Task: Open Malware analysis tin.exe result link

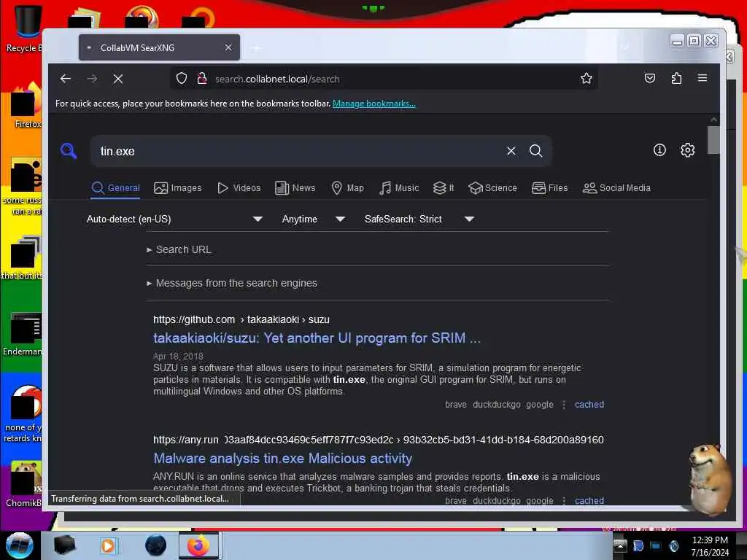Action: (282, 458)
